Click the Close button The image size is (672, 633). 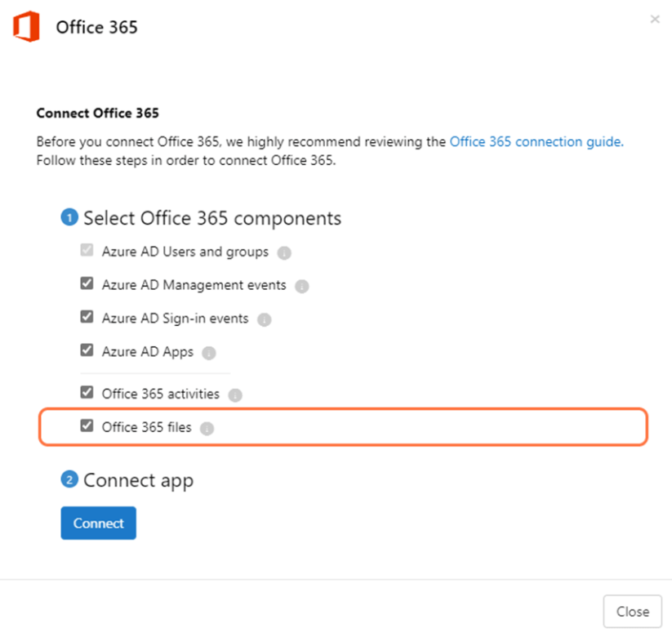click(x=632, y=611)
